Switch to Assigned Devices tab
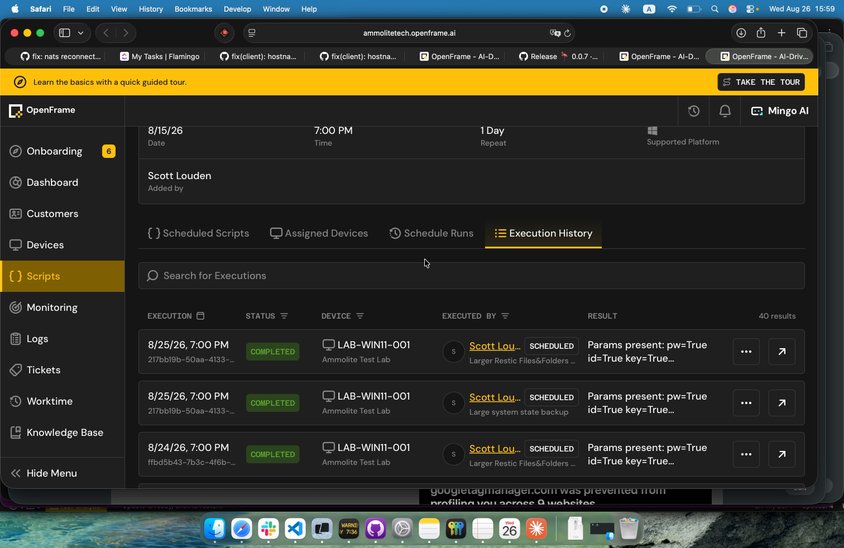Screen dimensions: 844x548 [x=319, y=233]
